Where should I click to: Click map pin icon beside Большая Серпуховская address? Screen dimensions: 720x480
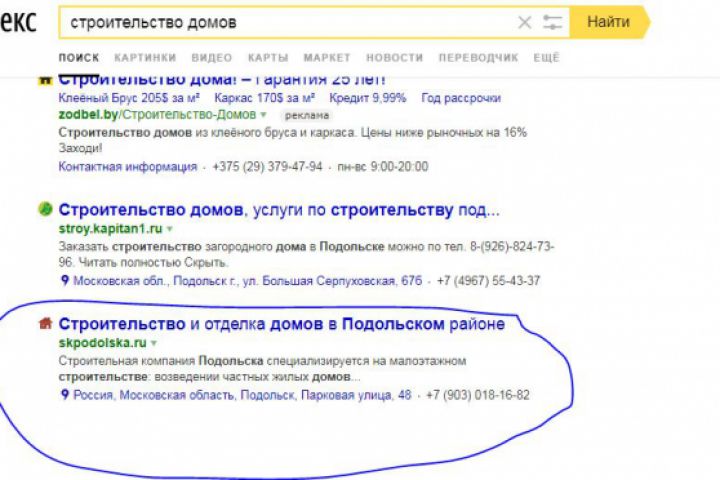tap(65, 280)
